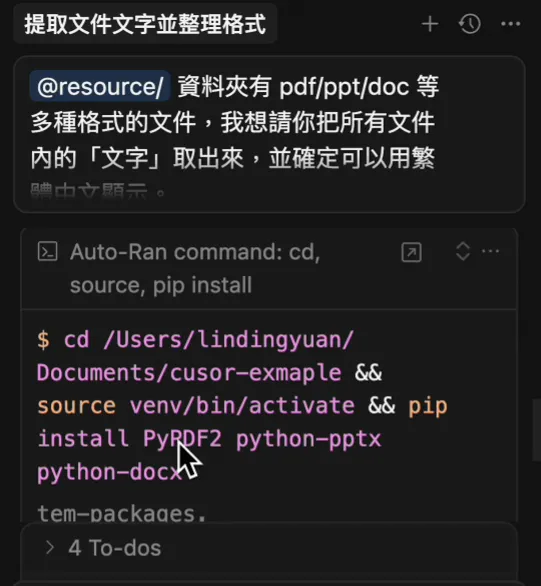The width and height of the screenshot is (541, 586).
Task: Click the source venv/bin/activate command text
Action: point(196,406)
